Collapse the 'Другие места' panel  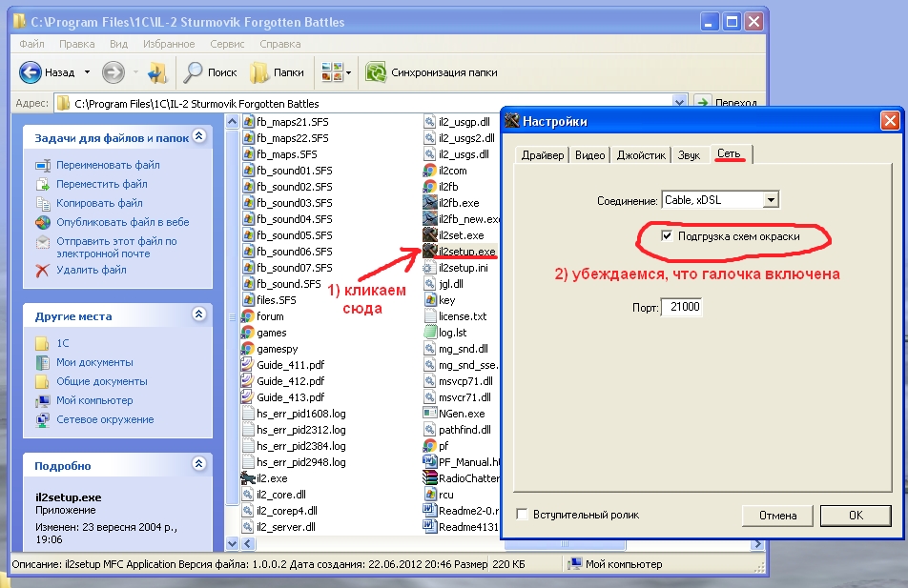click(x=199, y=314)
